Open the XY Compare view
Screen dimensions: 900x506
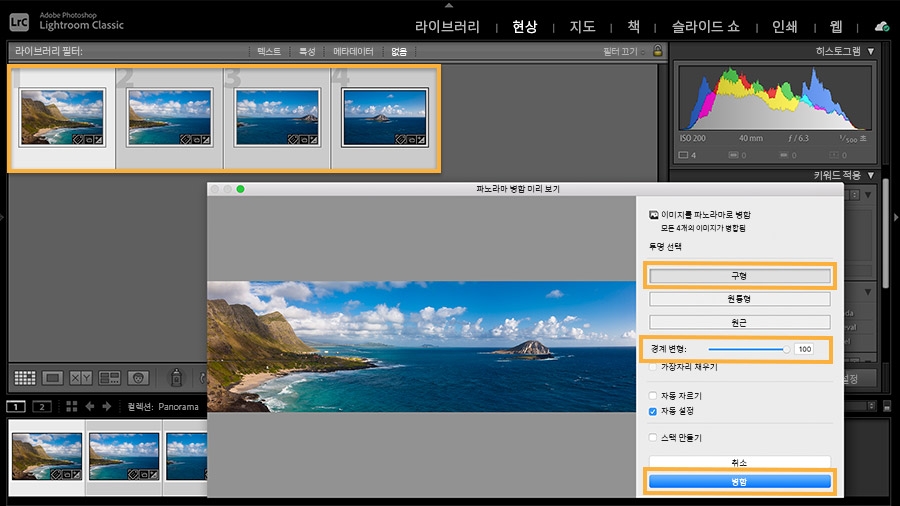coord(80,377)
